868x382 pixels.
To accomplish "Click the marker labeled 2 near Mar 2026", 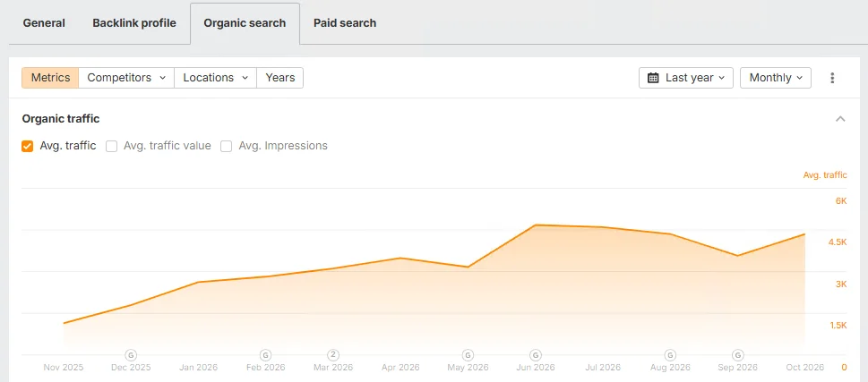I will [x=333, y=355].
